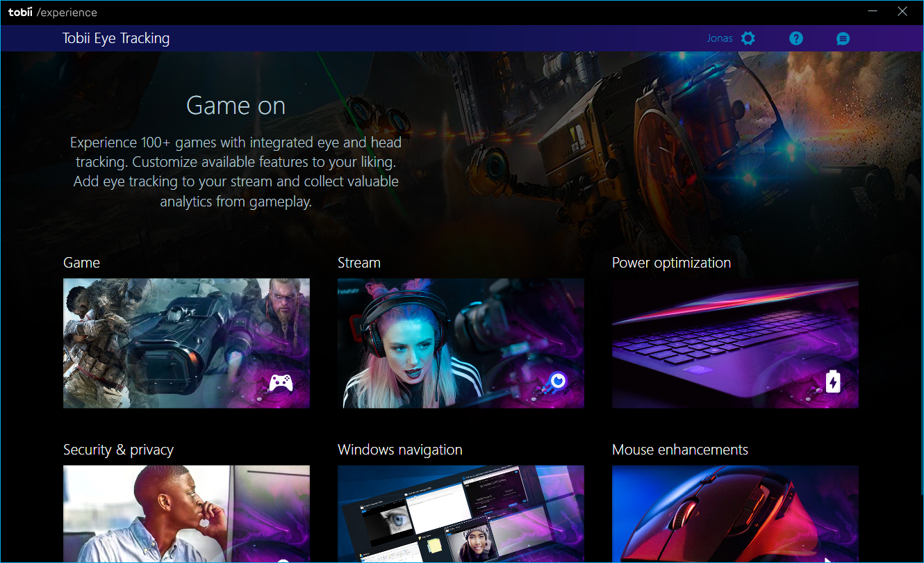
Task: Click the Stream section heading
Action: click(x=359, y=263)
